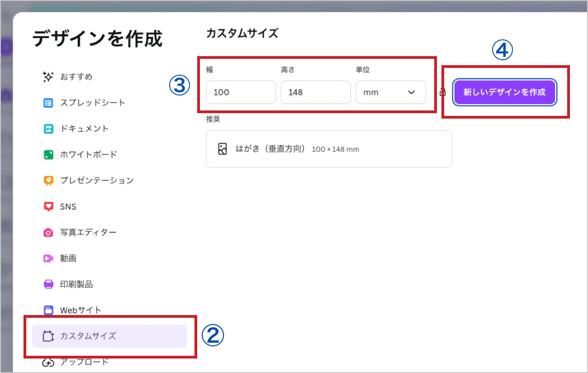Open the 単位 mm dropdown
The image size is (588, 373).
point(391,92)
